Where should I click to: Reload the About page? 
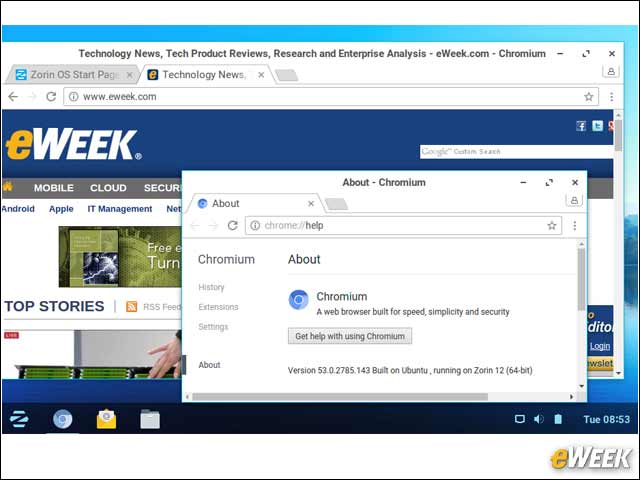pyautogui.click(x=233, y=225)
